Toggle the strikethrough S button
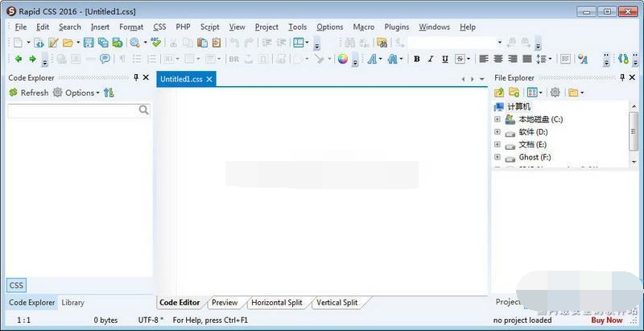 [460, 59]
